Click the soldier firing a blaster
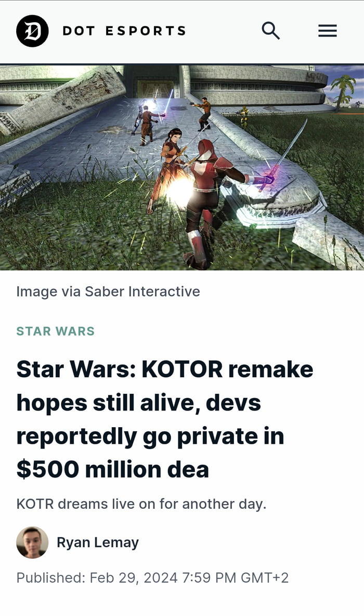364x616 pixels. point(203,114)
